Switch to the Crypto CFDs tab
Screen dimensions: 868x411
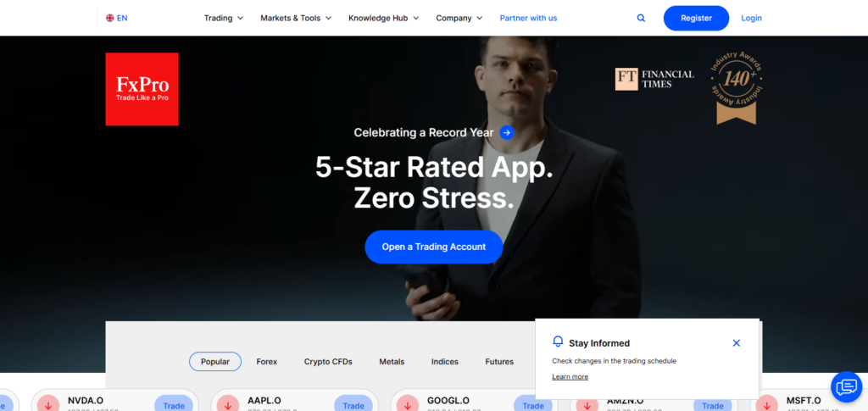point(328,362)
